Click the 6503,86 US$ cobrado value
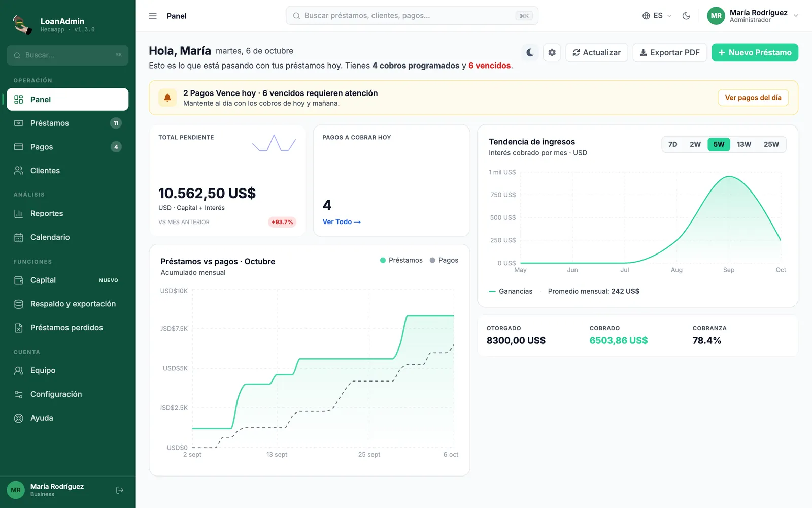Screen dimensions: 812x508 click(619, 340)
